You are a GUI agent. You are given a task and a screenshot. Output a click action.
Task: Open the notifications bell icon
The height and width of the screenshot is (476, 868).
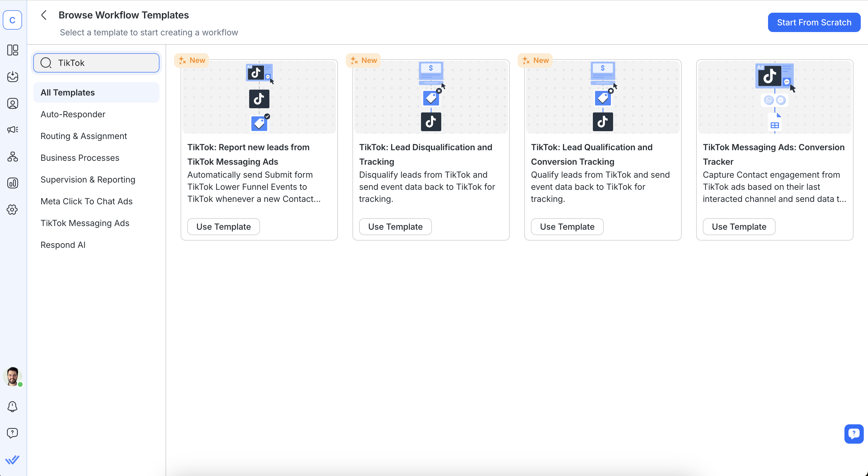click(12, 406)
